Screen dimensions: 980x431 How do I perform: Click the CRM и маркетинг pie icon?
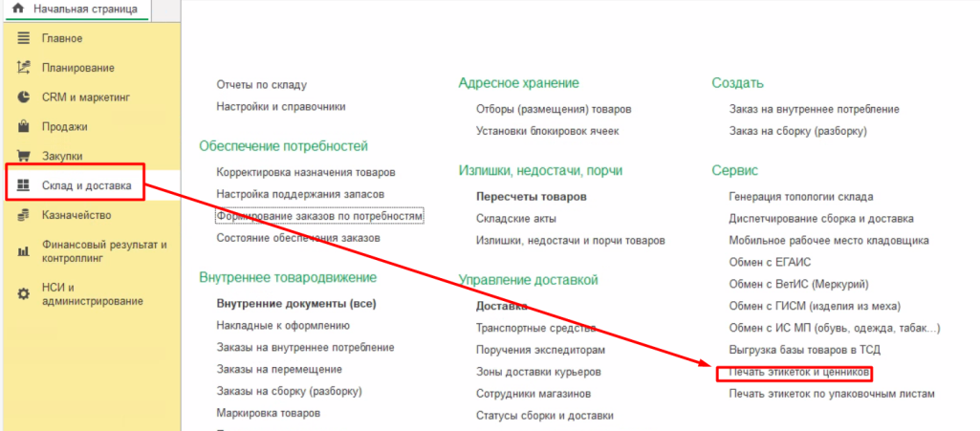click(23, 97)
